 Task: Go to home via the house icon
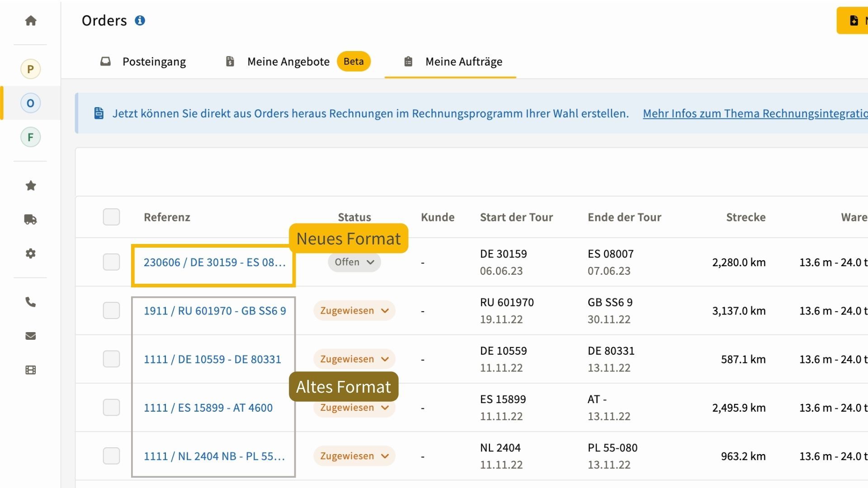[x=30, y=21]
